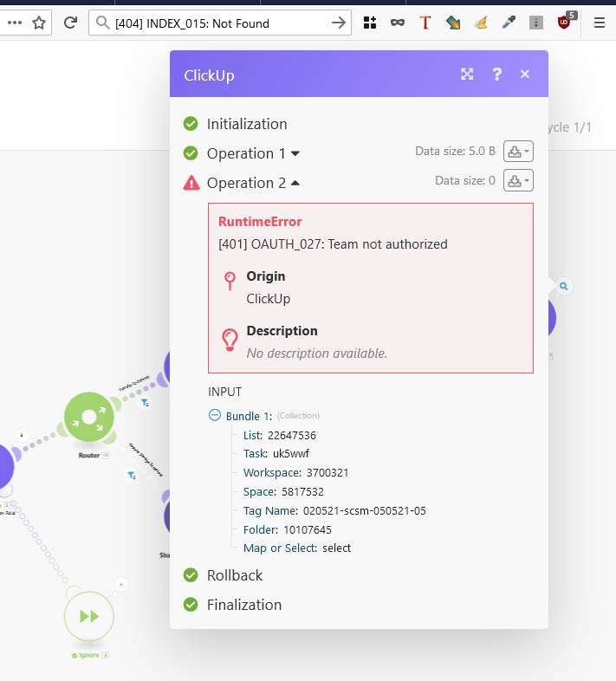Click the bookmark star icon

pos(39,23)
